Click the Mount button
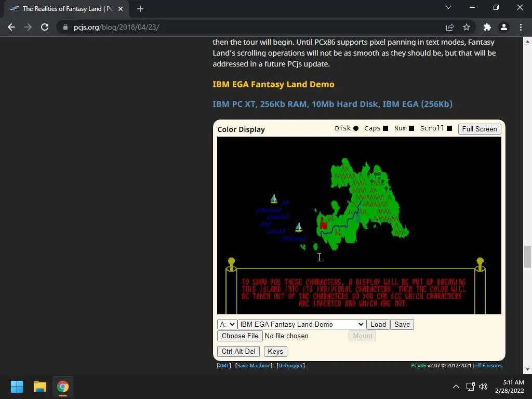Image resolution: width=532 pixels, height=399 pixels. pos(362,336)
